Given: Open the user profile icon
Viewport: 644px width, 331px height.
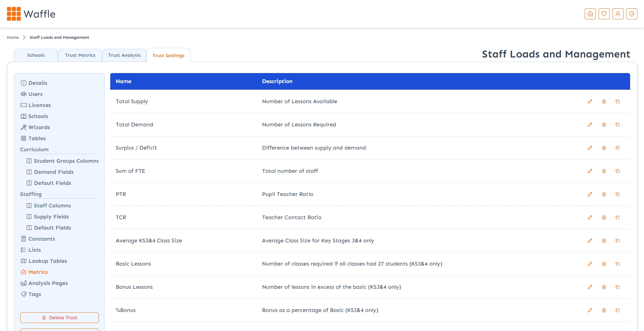Looking at the screenshot, I should coord(618,14).
